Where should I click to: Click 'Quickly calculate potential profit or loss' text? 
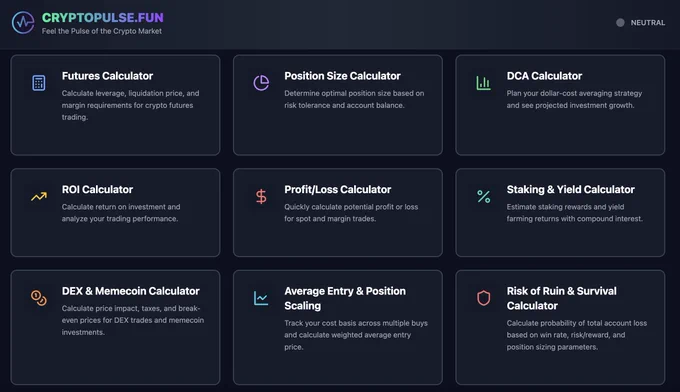[x=351, y=212]
